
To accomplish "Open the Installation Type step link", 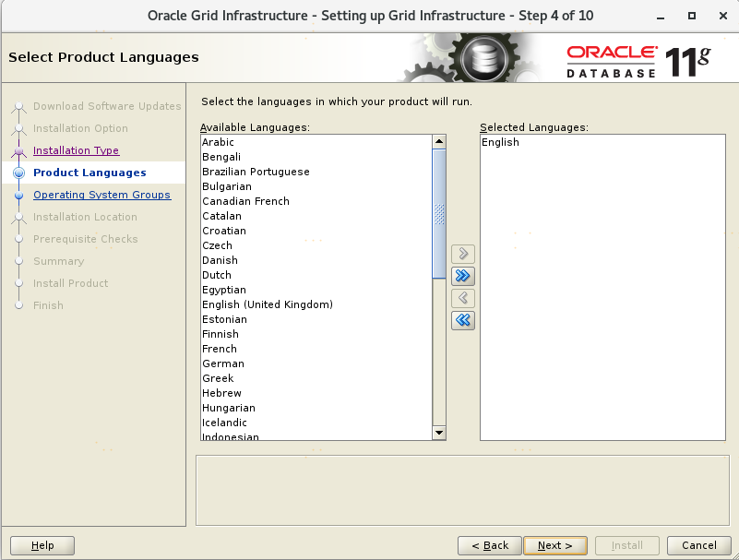I will click(76, 150).
